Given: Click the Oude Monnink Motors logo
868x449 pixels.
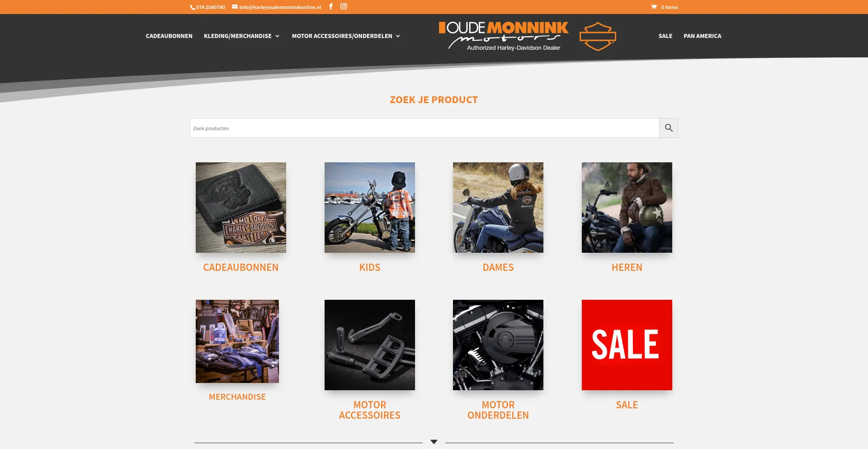Looking at the screenshot, I should click(x=503, y=36).
